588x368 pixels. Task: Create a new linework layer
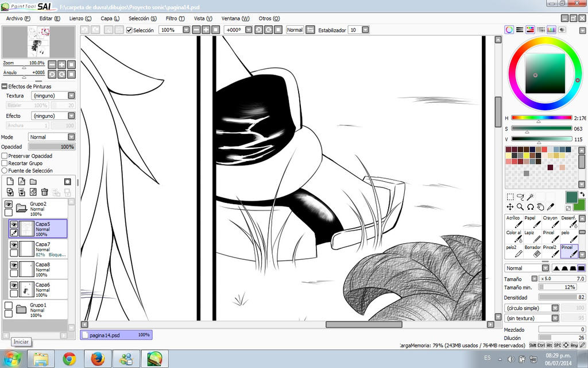(22, 182)
